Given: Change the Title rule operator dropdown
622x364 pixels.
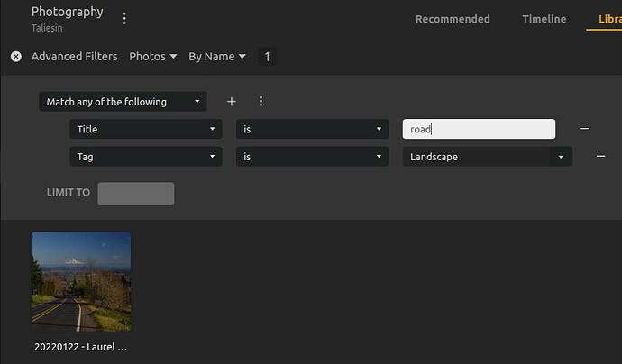Looking at the screenshot, I should click(312, 129).
